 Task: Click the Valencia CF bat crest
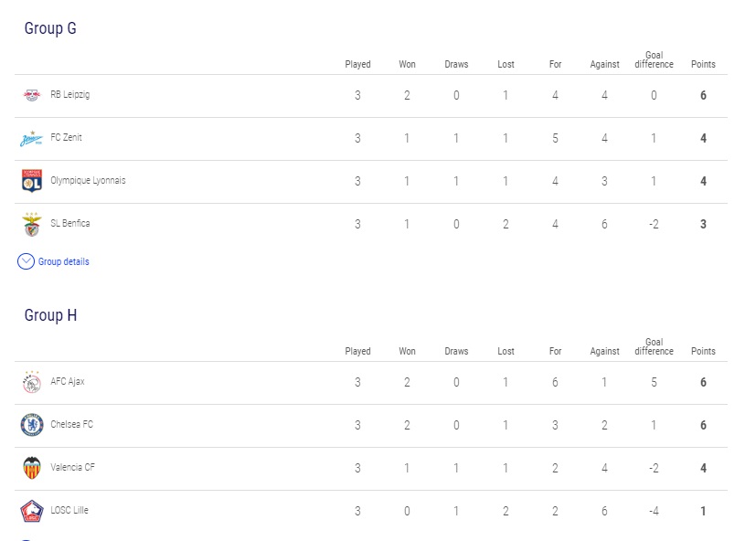tap(32, 468)
